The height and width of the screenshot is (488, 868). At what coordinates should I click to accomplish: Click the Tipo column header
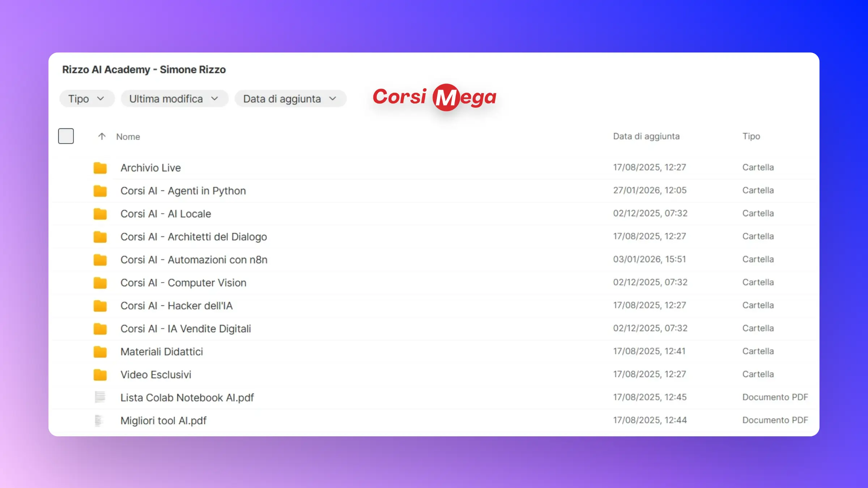click(751, 136)
